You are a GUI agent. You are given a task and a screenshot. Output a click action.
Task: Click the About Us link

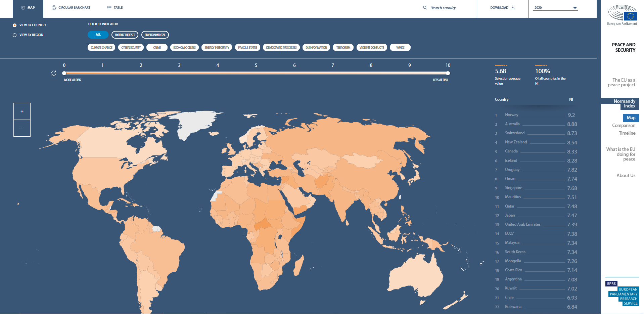click(x=626, y=175)
